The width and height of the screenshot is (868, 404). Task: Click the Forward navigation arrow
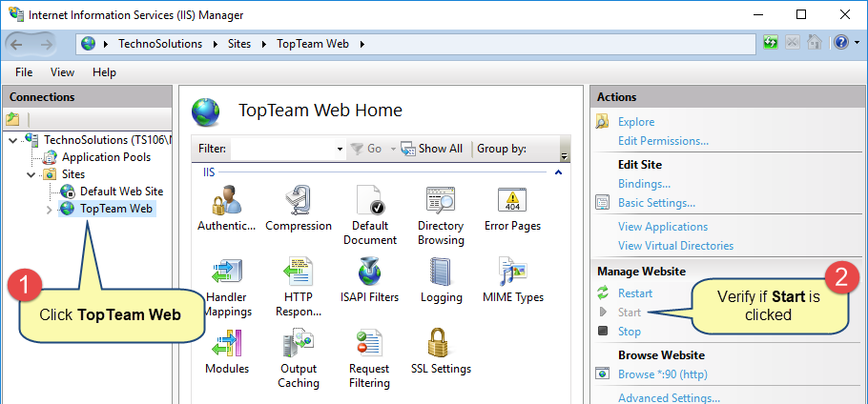pyautogui.click(x=46, y=44)
